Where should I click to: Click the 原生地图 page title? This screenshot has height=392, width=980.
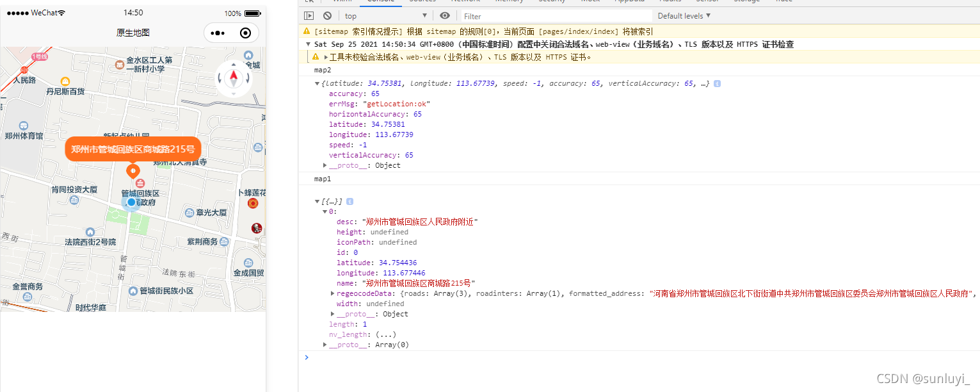click(x=133, y=33)
